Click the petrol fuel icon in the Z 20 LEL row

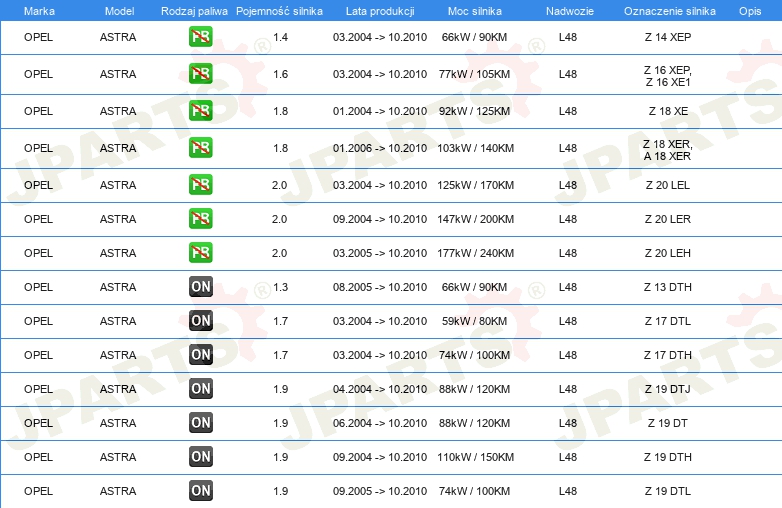[200, 184]
